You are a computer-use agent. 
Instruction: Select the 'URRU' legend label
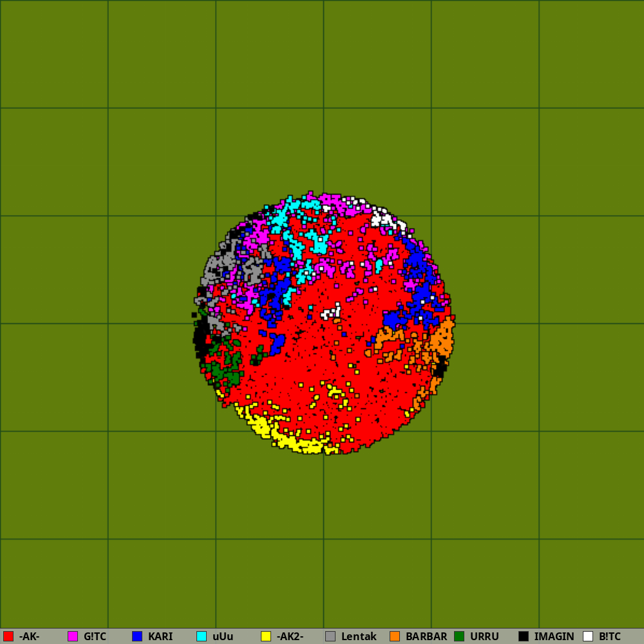pos(484,637)
